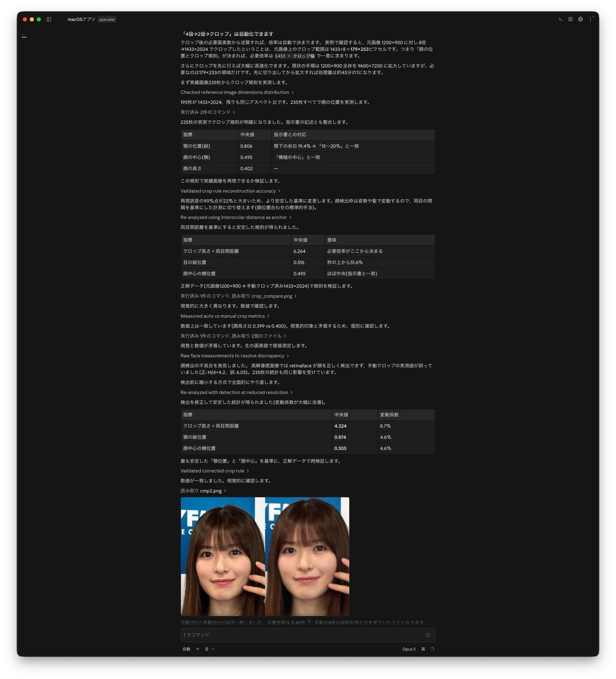The image size is (616, 679).
Task: Open the Opus 5 model selector
Action: (409, 649)
